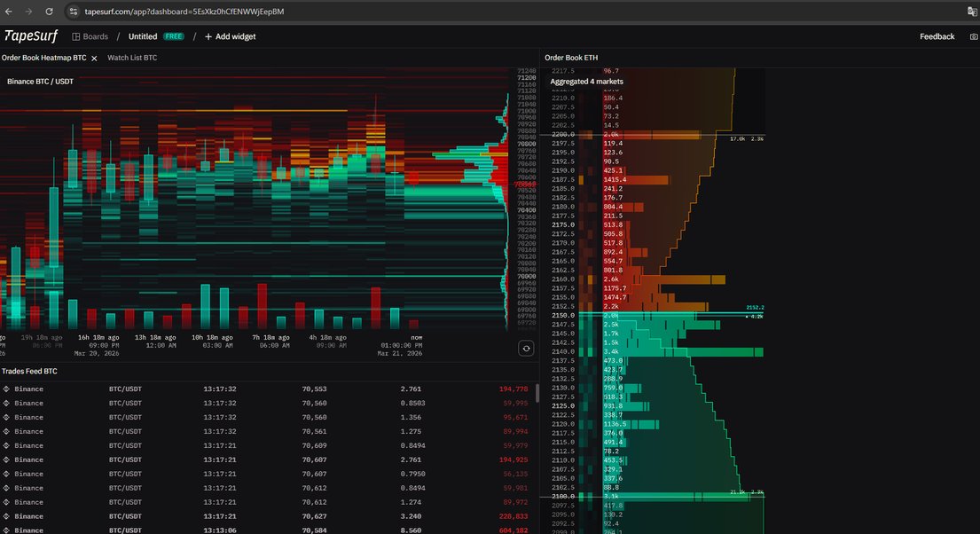Screen dimensions: 980x534
Task: Click the Binance icon in the 1.356 trade row
Action: coord(6,417)
